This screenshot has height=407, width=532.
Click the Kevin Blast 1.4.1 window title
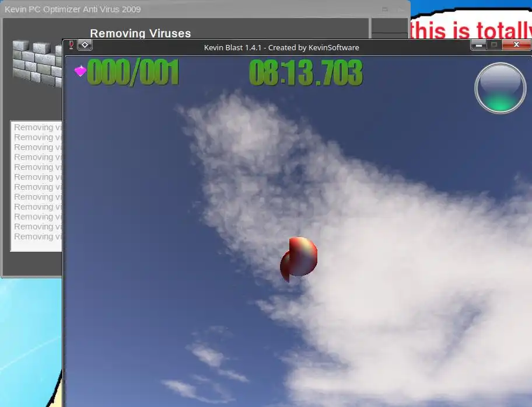pos(281,47)
